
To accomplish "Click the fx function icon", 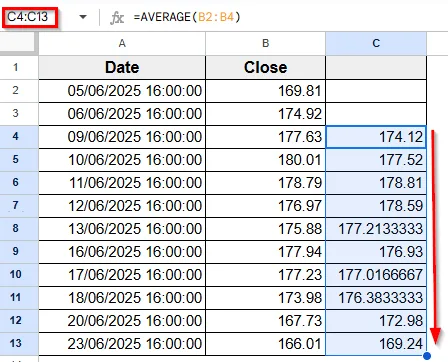I will click(x=117, y=17).
